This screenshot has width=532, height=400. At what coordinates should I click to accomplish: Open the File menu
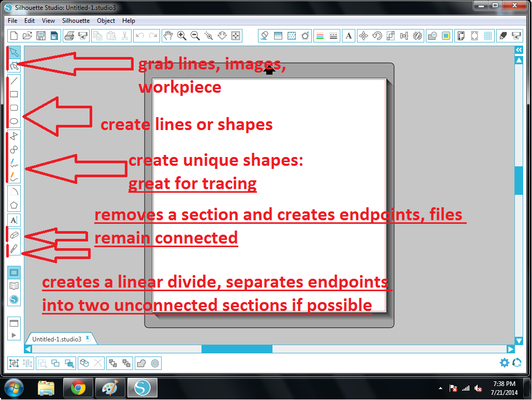12,21
